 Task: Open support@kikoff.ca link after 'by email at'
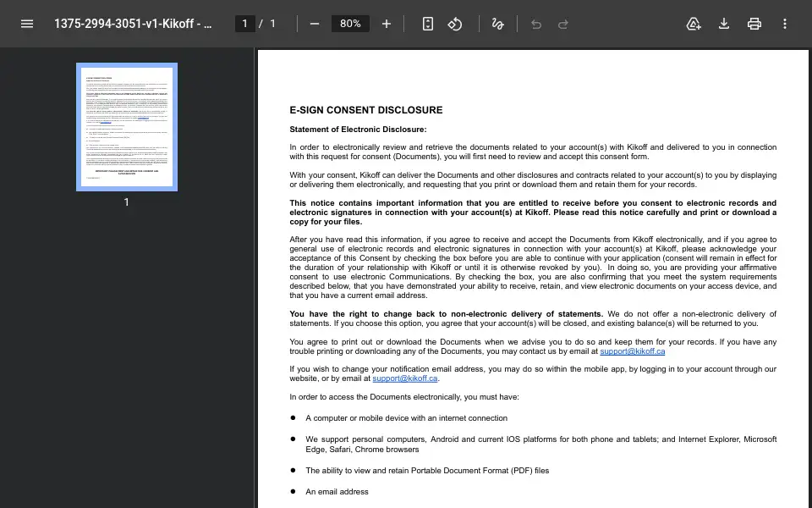tap(405, 378)
